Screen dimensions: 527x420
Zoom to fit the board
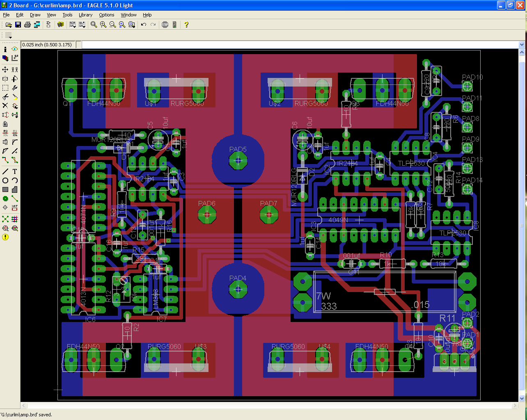click(94, 25)
